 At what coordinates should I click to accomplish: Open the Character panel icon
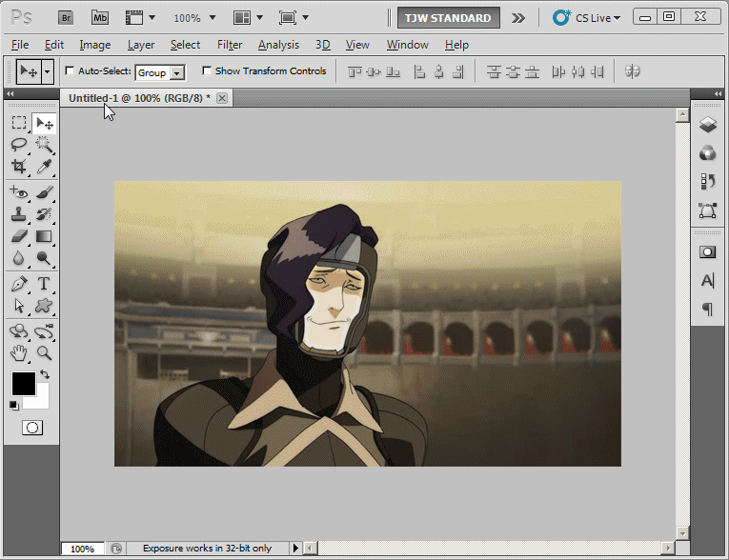[x=708, y=280]
